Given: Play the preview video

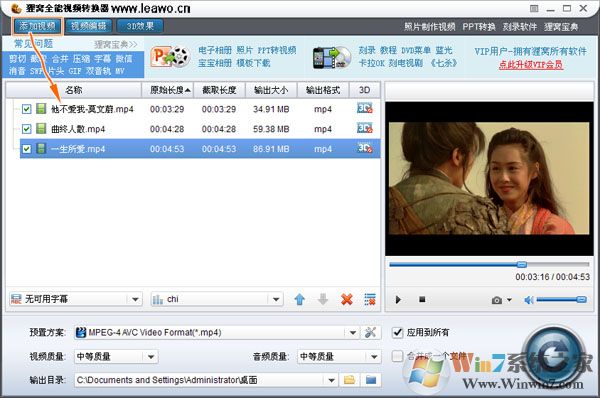Looking at the screenshot, I should [398, 300].
